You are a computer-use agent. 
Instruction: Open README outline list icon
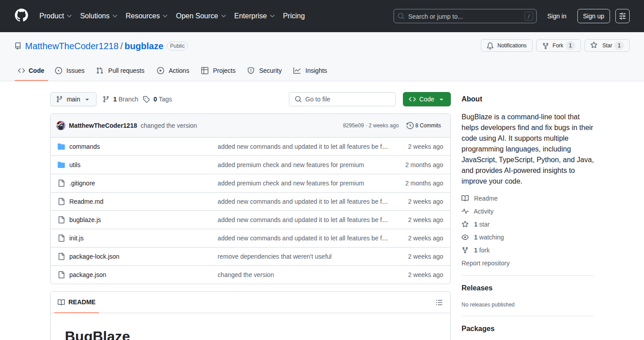(x=439, y=302)
